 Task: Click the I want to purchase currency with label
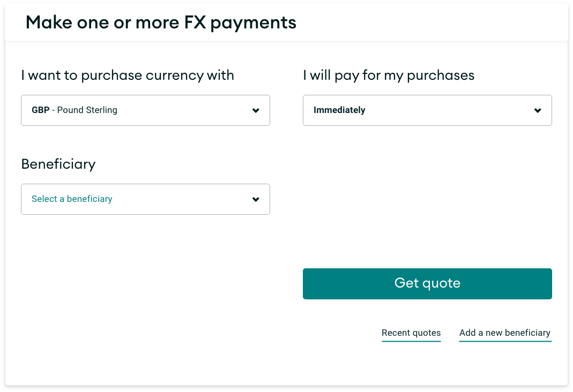coord(128,76)
